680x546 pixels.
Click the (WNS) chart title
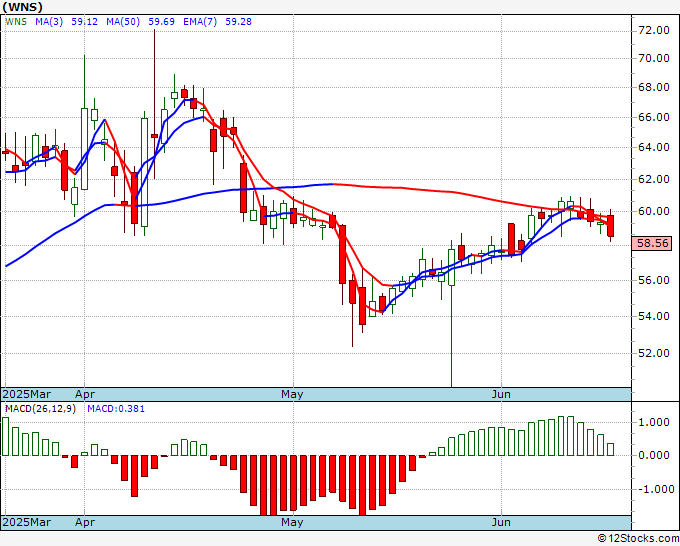point(22,7)
